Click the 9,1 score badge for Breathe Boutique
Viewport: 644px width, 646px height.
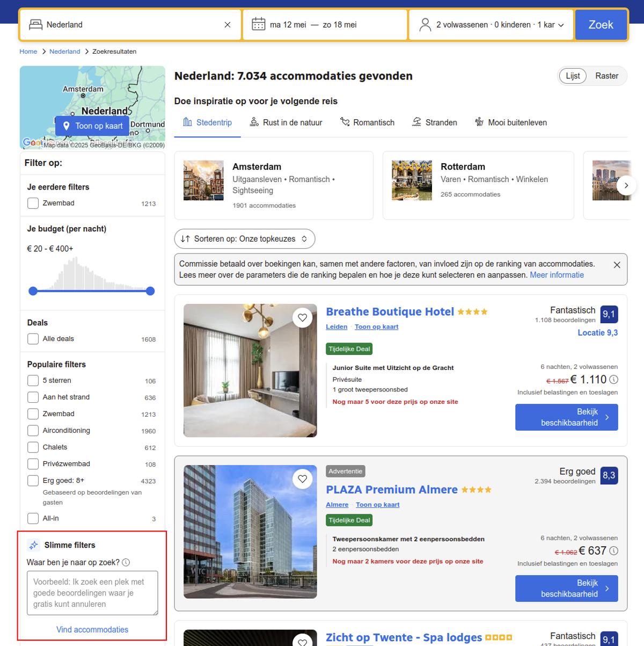tap(609, 314)
